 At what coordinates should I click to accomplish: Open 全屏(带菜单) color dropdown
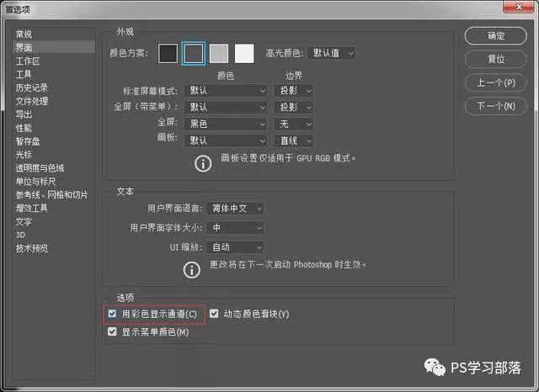pos(226,107)
